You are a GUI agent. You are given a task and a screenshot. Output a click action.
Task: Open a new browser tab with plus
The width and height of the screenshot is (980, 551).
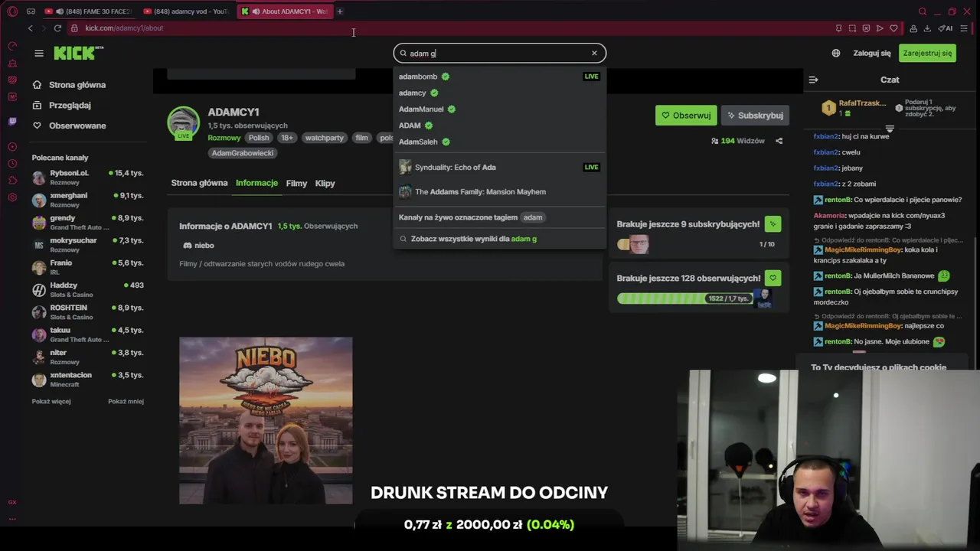pos(340,11)
